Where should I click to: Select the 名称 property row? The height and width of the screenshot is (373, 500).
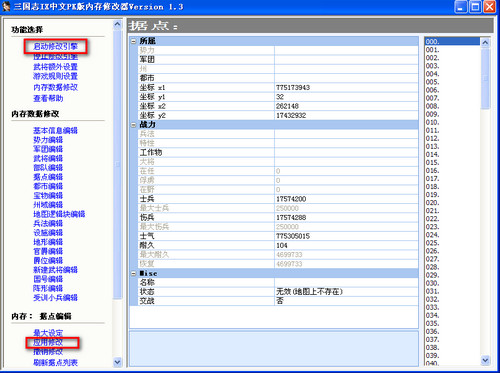pos(278,283)
